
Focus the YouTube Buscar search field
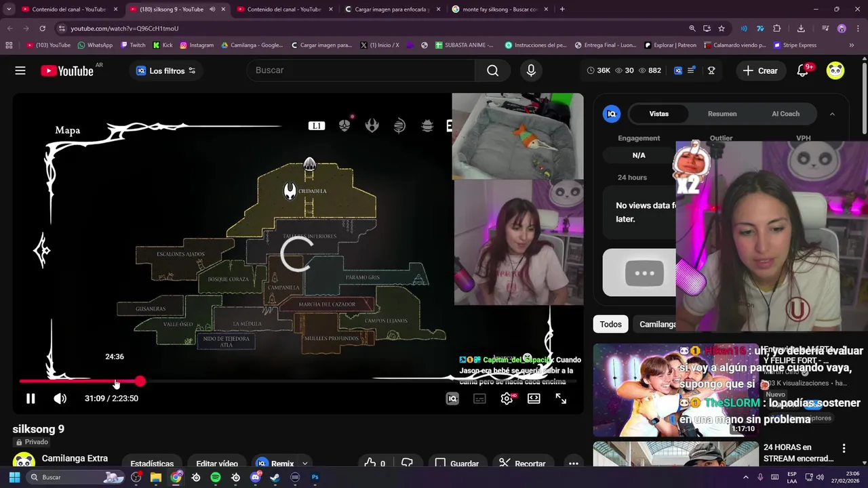pos(361,70)
